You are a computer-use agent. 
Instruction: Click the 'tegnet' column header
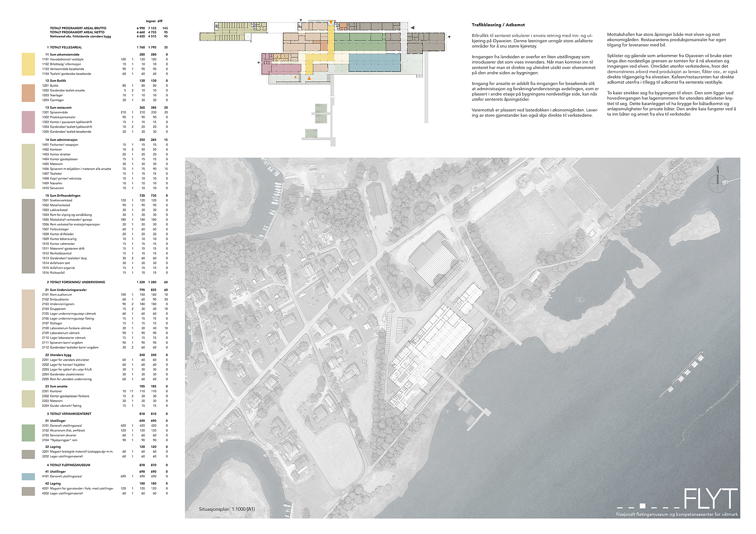point(150,21)
